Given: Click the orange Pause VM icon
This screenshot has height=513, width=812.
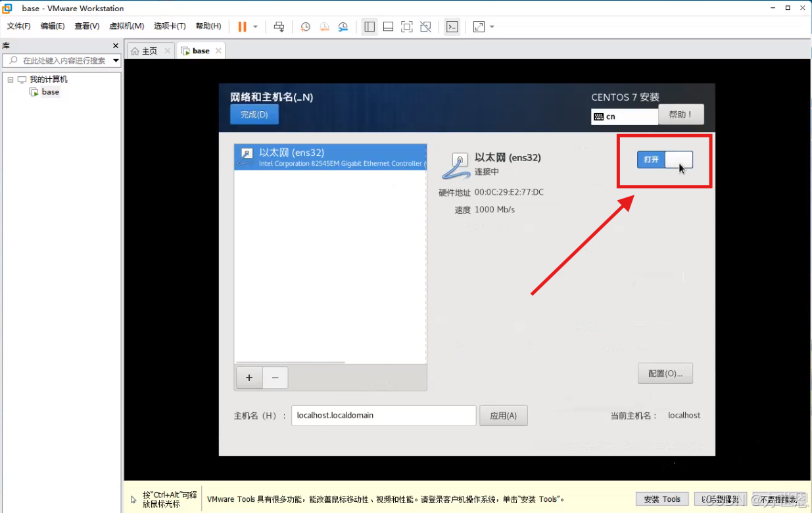Looking at the screenshot, I should click(243, 26).
